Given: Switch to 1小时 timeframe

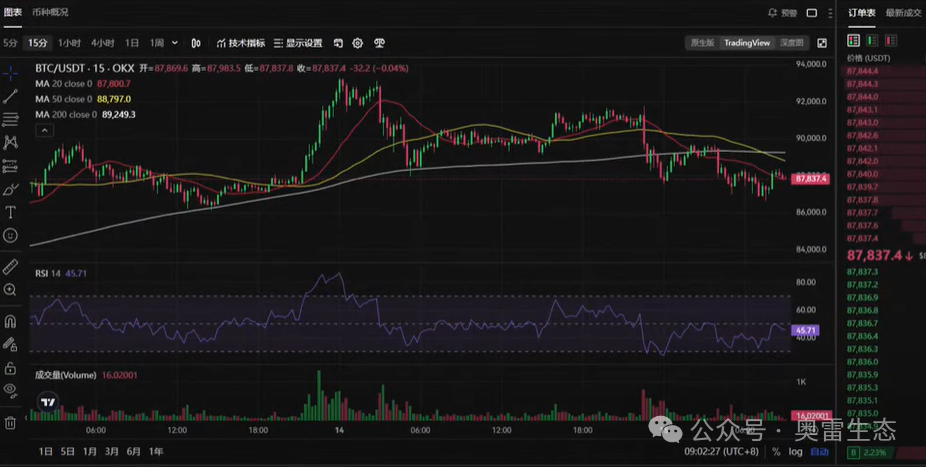Looking at the screenshot, I should click(69, 43).
